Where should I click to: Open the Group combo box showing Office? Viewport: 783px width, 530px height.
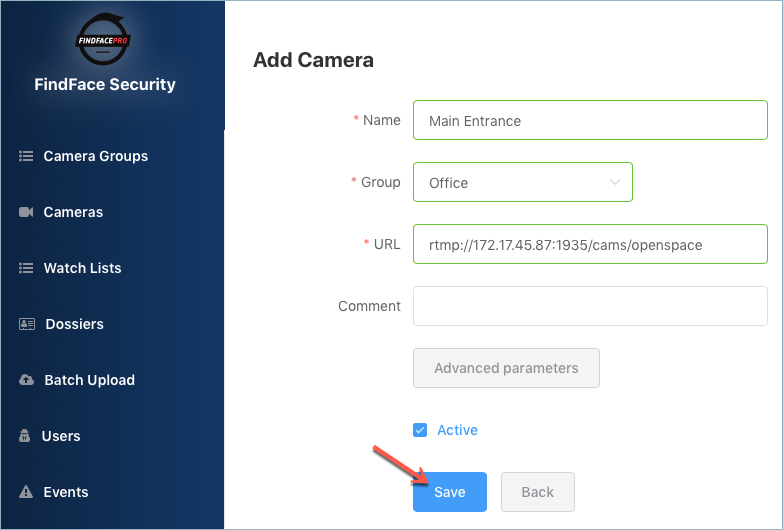pos(523,182)
